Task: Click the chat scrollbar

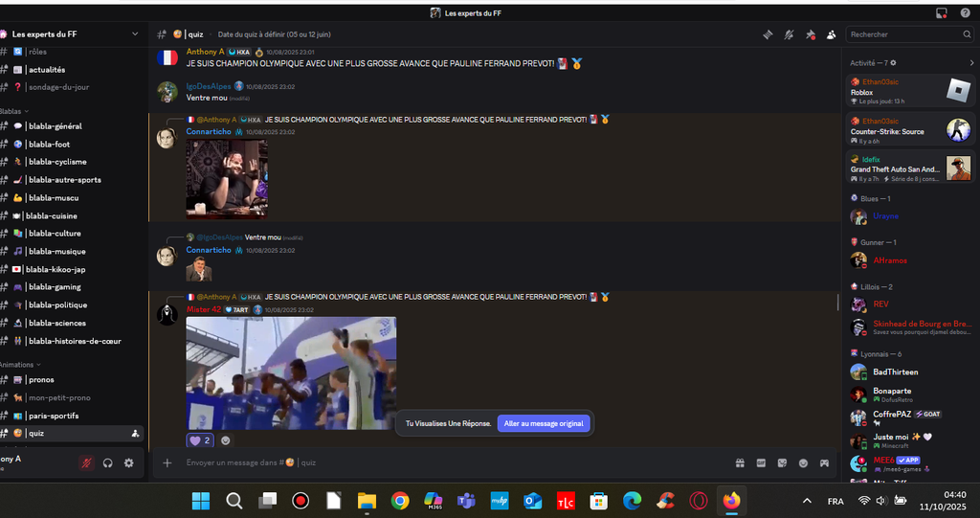Action: point(837,303)
